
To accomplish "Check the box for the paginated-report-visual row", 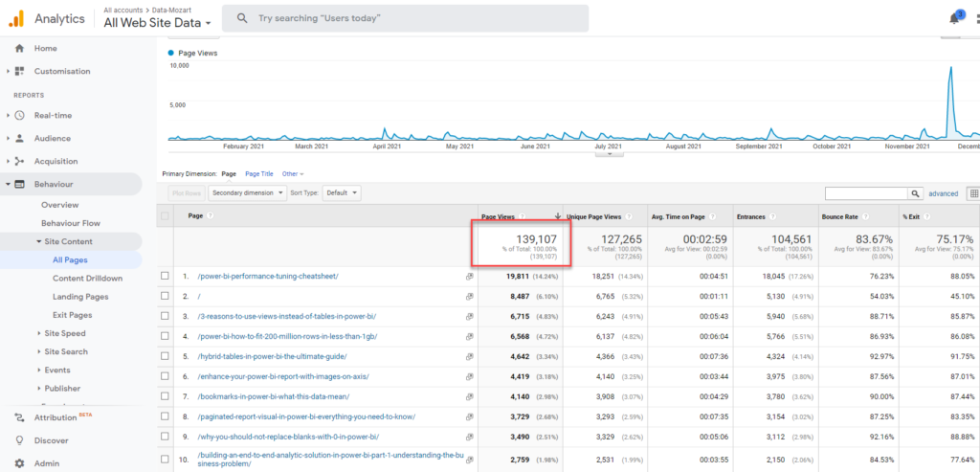I will pos(165,416).
